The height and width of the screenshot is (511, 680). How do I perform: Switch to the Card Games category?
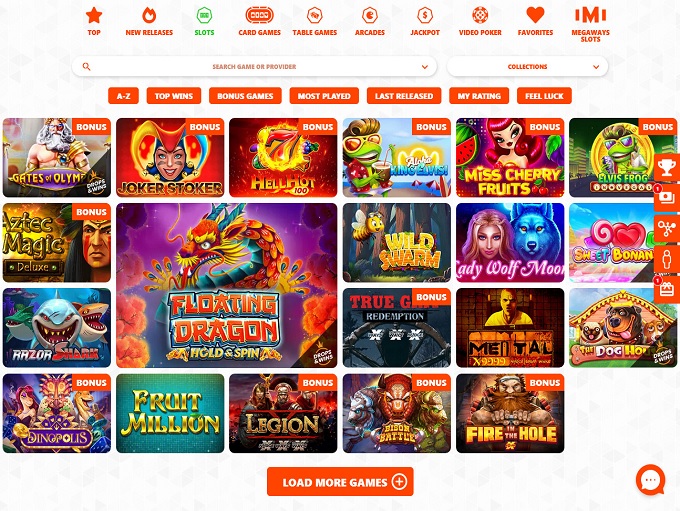pyautogui.click(x=259, y=21)
